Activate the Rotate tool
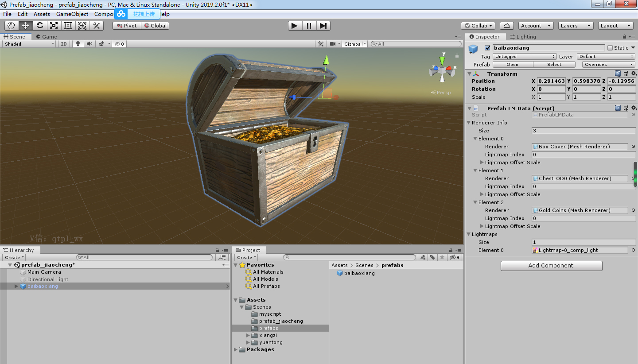Viewport: 638px width, 364px height. (39, 25)
